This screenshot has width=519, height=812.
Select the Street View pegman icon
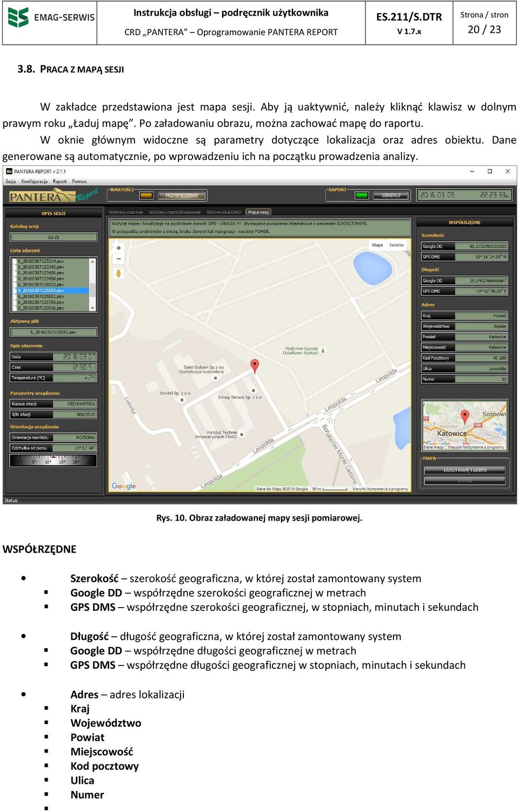(118, 273)
